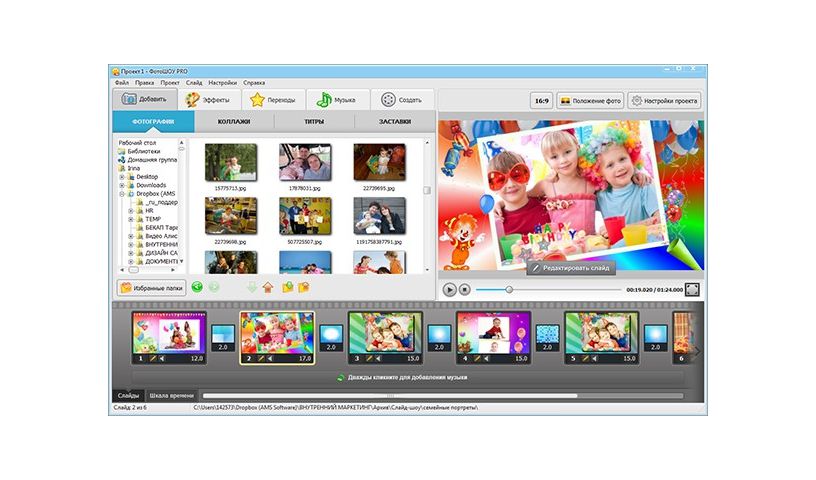Open the Файл menu
The width and height of the screenshot is (816, 480).
pos(122,83)
